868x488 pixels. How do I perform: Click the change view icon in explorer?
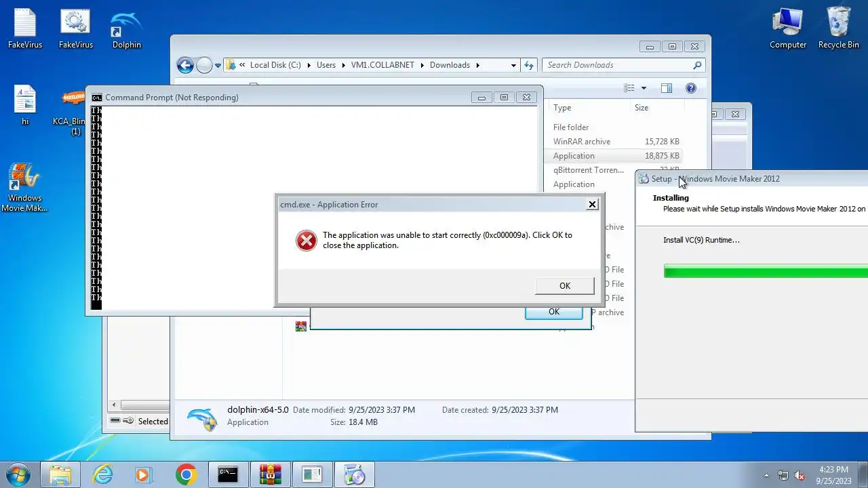[629, 88]
